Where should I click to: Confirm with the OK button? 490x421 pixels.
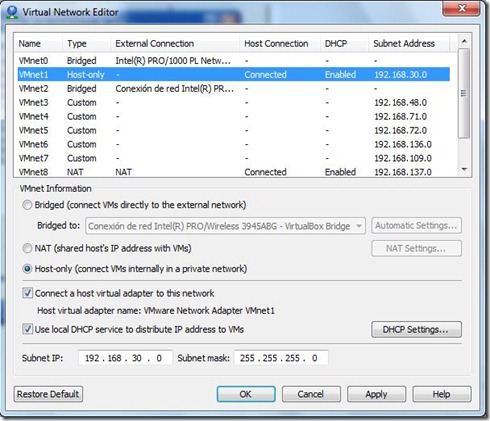pos(246,394)
